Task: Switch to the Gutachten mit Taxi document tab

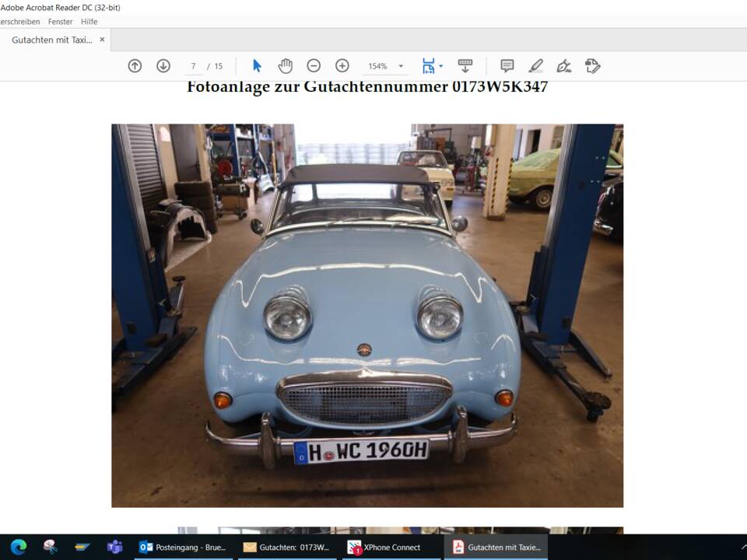Action: 49,39
